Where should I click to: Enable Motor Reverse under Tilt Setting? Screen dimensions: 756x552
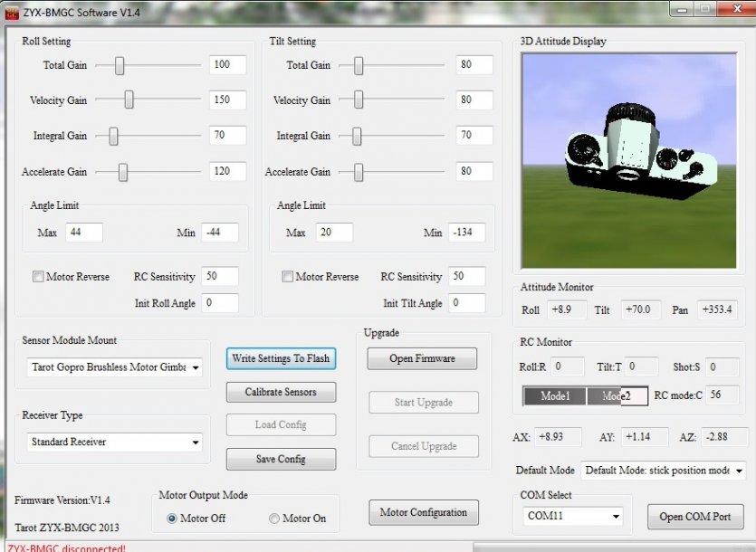(x=287, y=277)
